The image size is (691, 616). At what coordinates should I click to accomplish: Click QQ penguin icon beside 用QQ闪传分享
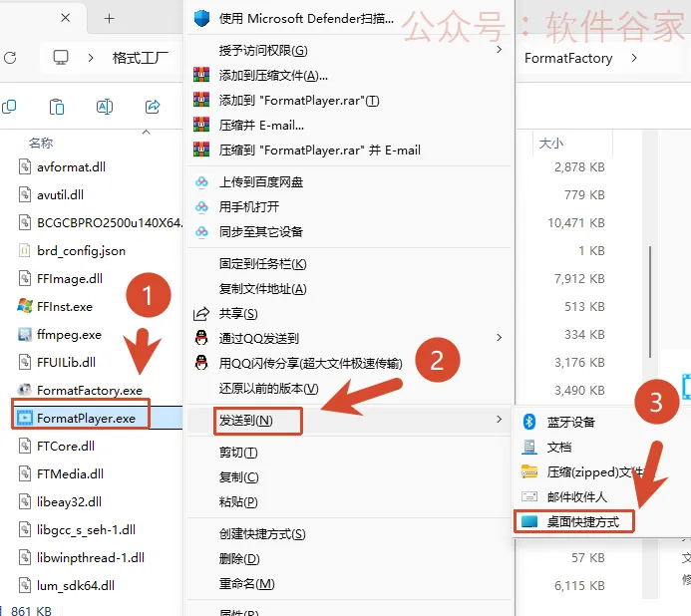(x=201, y=363)
